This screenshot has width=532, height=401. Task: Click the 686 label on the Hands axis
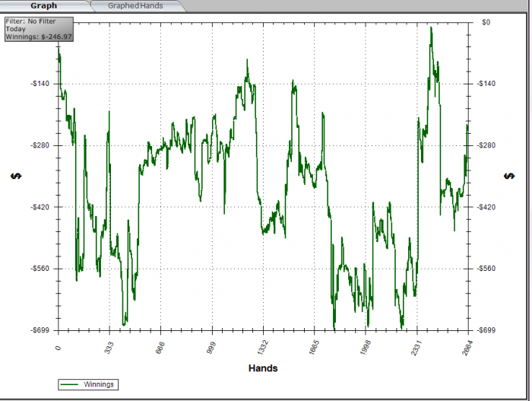(x=160, y=348)
